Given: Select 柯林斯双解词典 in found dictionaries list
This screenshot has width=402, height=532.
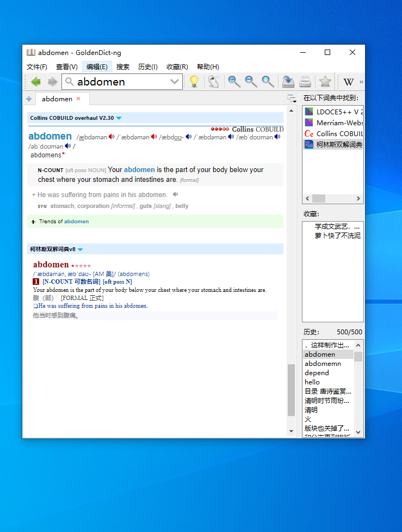Looking at the screenshot, I should (333, 144).
